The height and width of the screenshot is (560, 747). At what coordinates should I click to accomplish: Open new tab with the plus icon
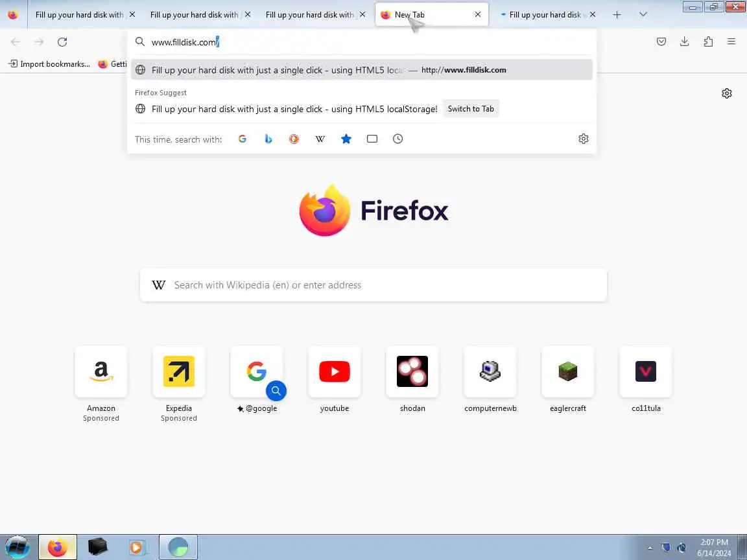point(617,15)
